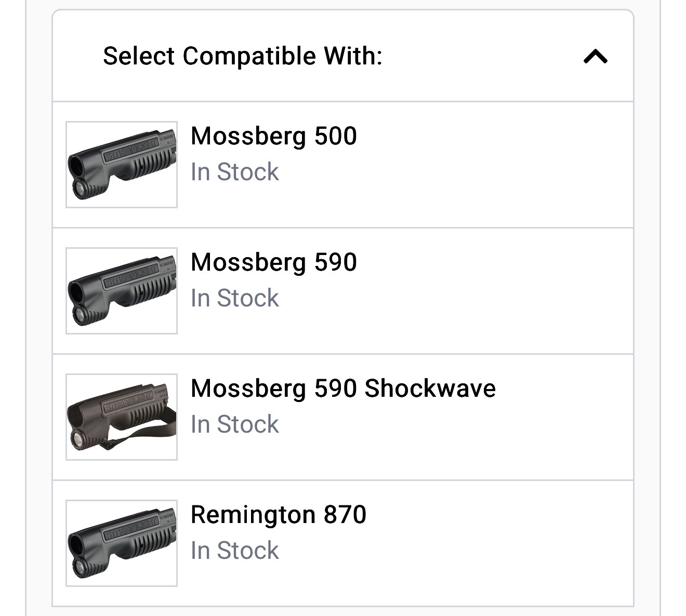Viewport: 686px width, 616px height.
Task: Choose the Mossberg 500 compatibility option row
Action: [442, 165]
